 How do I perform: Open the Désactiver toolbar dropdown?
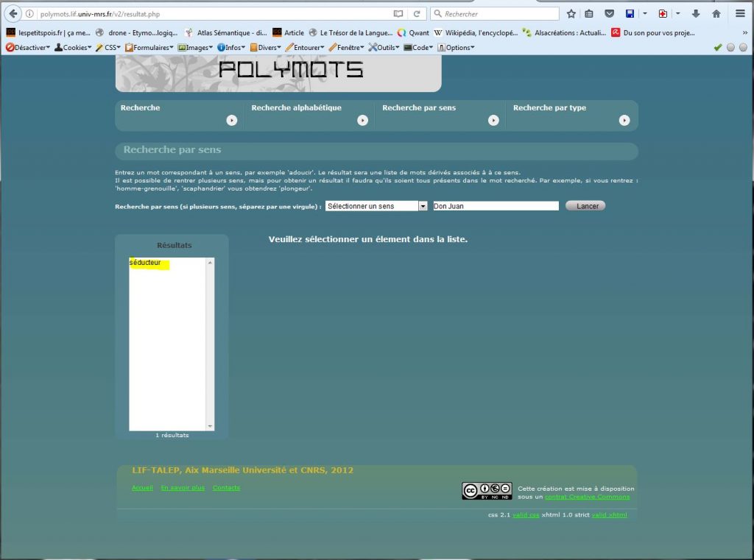tap(28, 47)
